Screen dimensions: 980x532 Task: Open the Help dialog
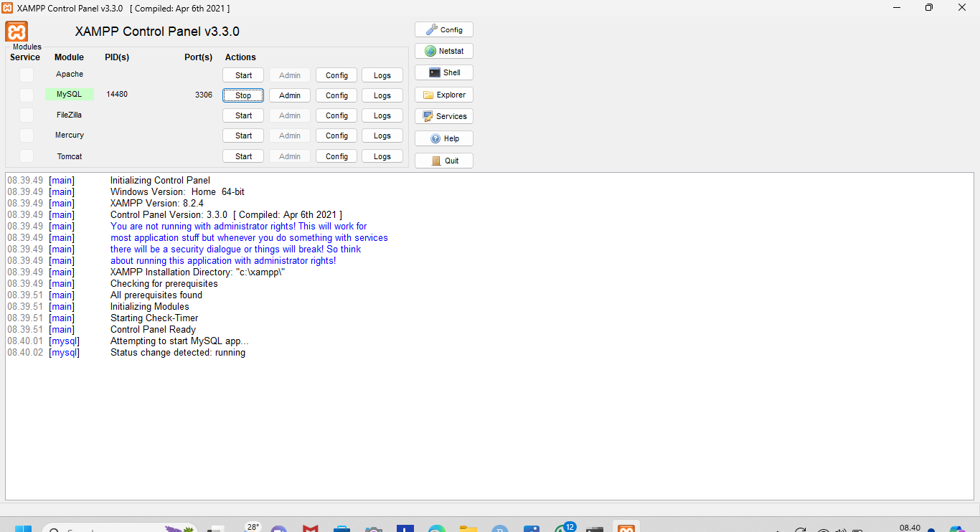pos(444,138)
